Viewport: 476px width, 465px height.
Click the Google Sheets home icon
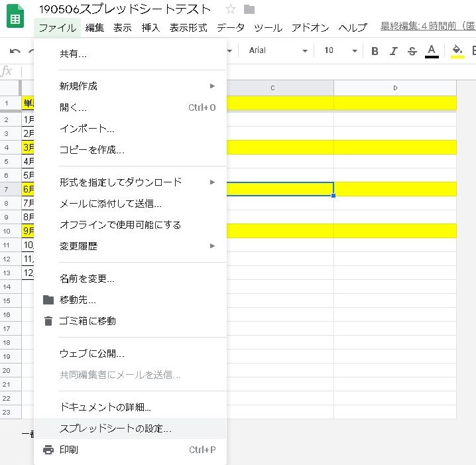15,16
